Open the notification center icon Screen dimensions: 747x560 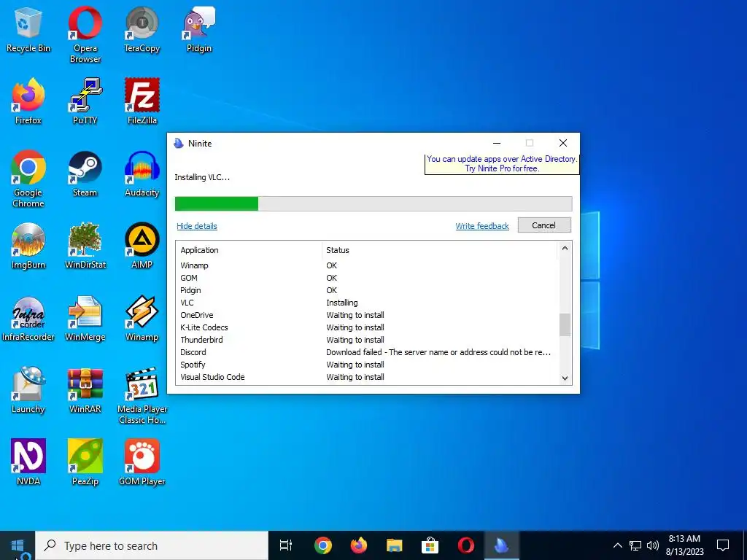pyautogui.click(x=723, y=545)
